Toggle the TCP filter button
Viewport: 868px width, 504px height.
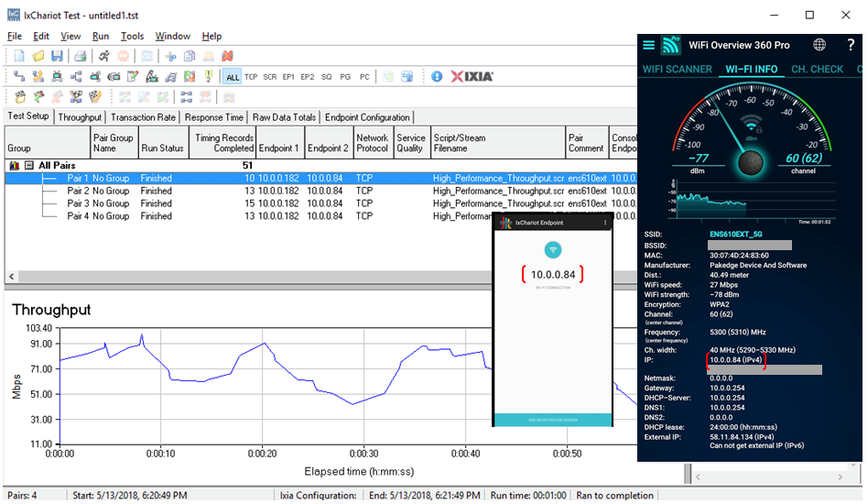point(251,77)
